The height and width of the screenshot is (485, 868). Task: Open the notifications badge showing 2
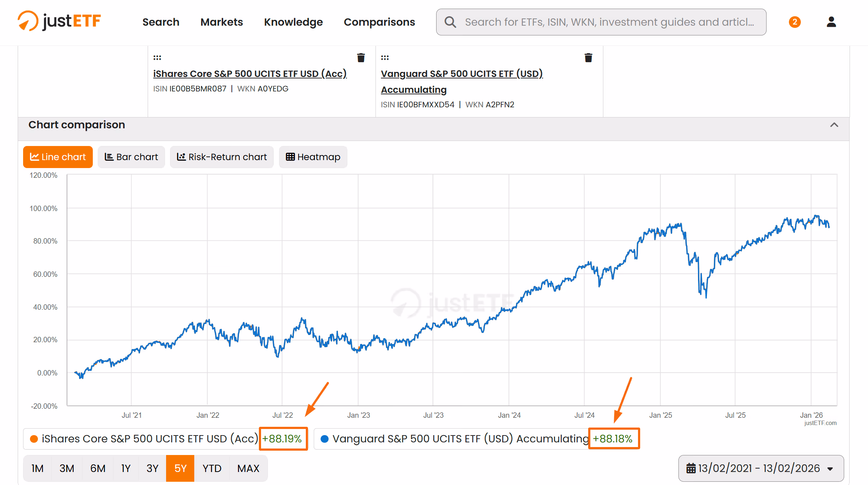(x=794, y=22)
